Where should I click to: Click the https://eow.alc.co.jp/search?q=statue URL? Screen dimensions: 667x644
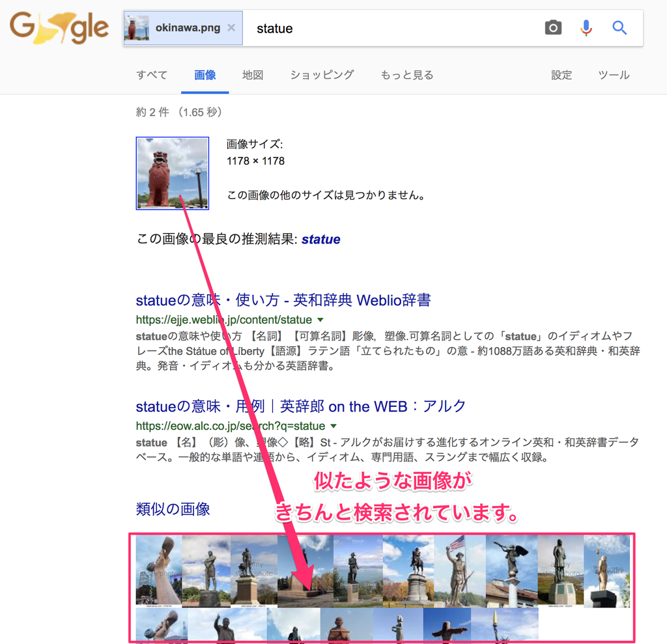click(231, 427)
